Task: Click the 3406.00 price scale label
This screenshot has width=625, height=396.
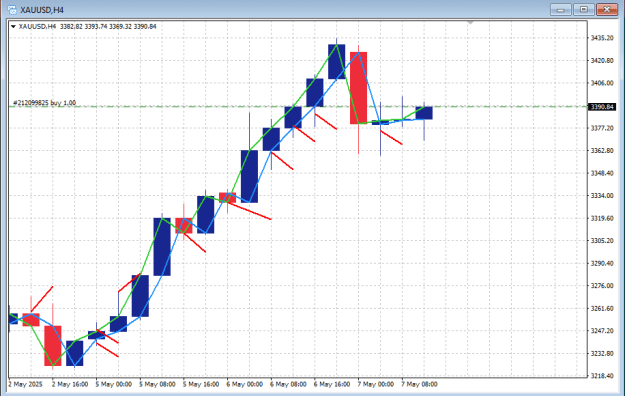Action: coord(602,83)
